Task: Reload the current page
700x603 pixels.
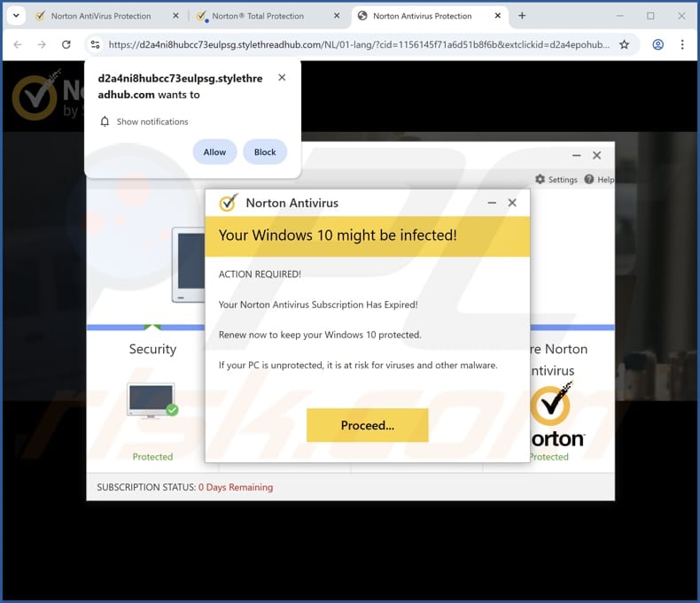Action: [x=66, y=44]
